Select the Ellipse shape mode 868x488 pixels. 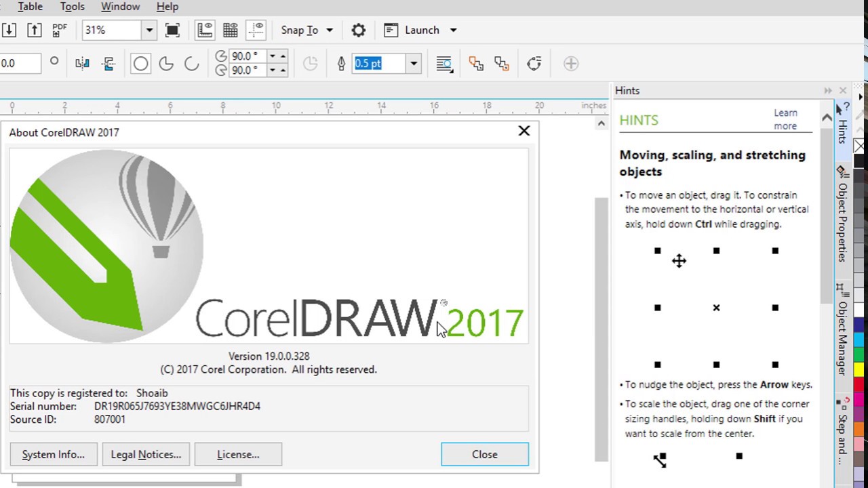[140, 64]
